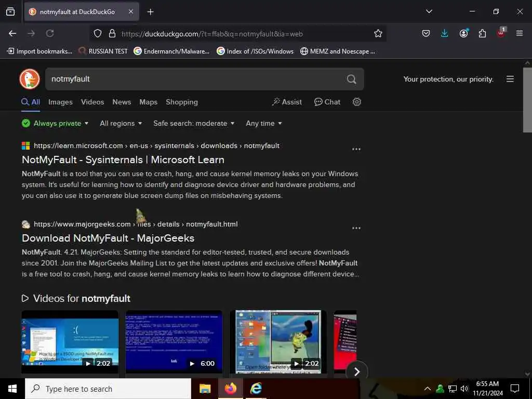Open more options for Microsoft Learn result
532x399 pixels.
click(356, 149)
